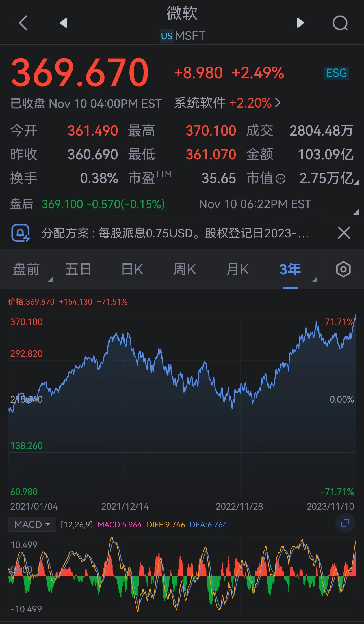Tap the 369.670 main price
The image size is (364, 624).
point(80,72)
